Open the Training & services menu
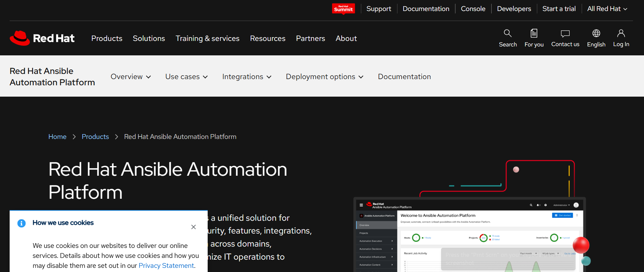644x272 pixels. 207,39
